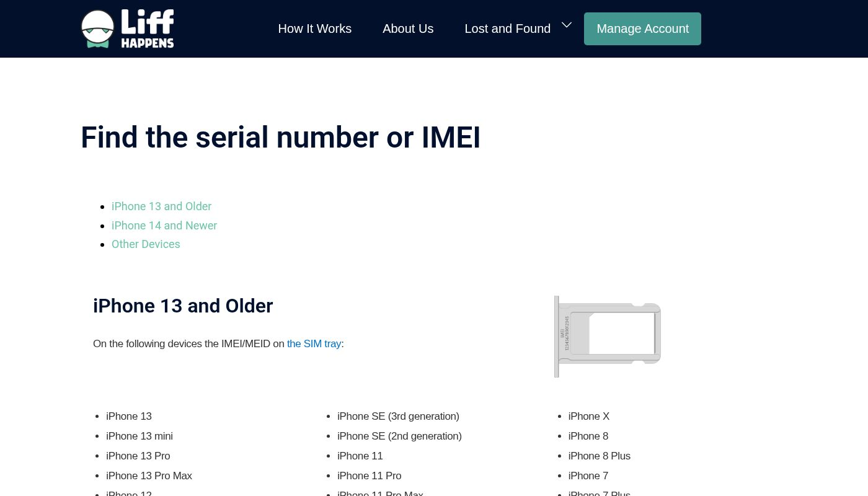Jump to iPhone 14 and Newer section
Screen dimensions: 868x496
click(x=164, y=226)
